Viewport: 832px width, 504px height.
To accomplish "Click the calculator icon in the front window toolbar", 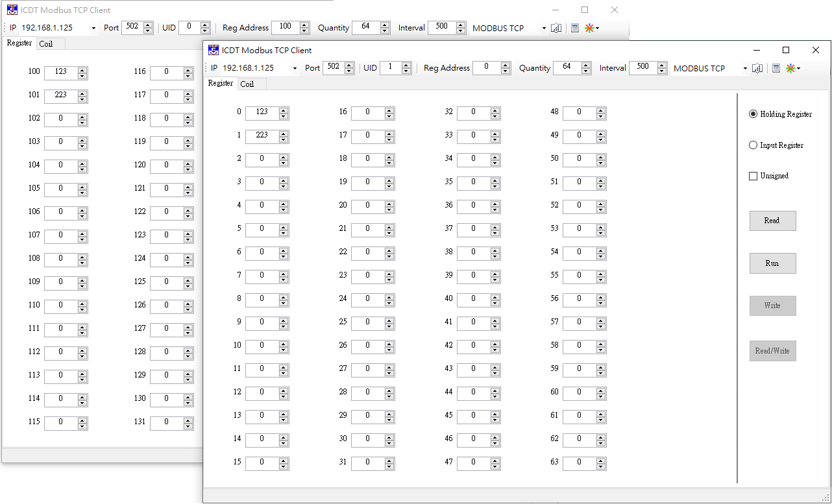I will pyautogui.click(x=776, y=68).
